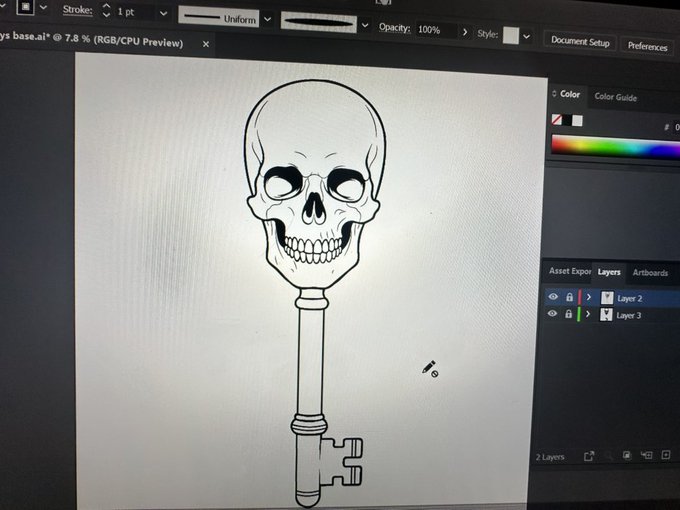Click the Create New Sublayer icon

pos(647,455)
